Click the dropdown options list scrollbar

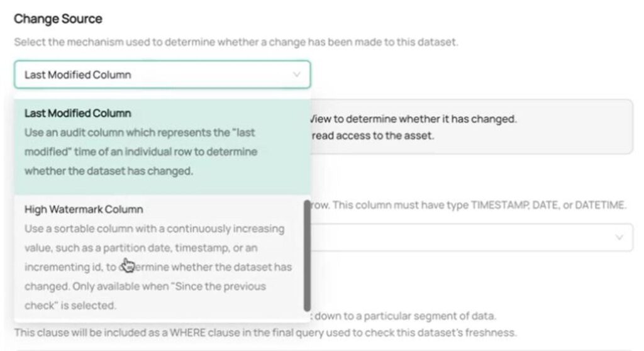[307, 255]
